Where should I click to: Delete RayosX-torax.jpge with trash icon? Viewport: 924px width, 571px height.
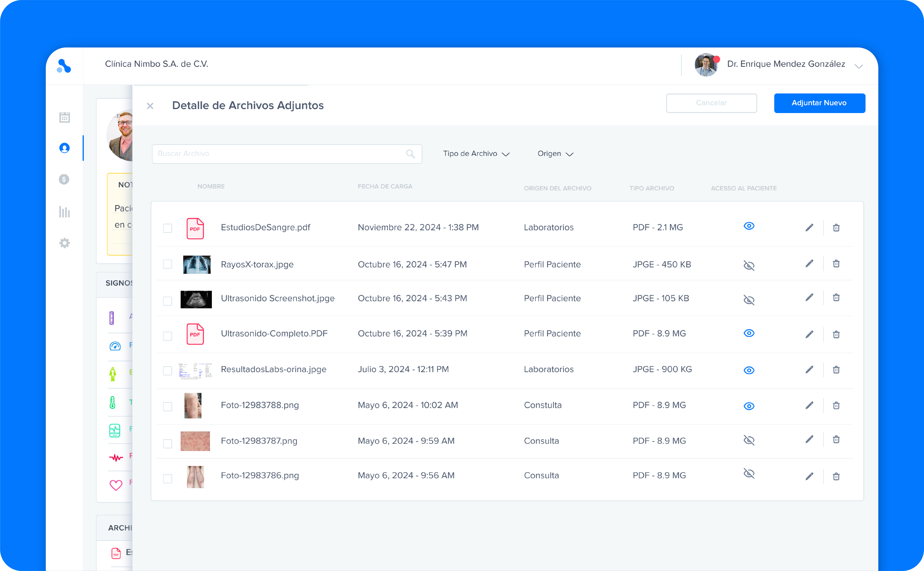(836, 264)
